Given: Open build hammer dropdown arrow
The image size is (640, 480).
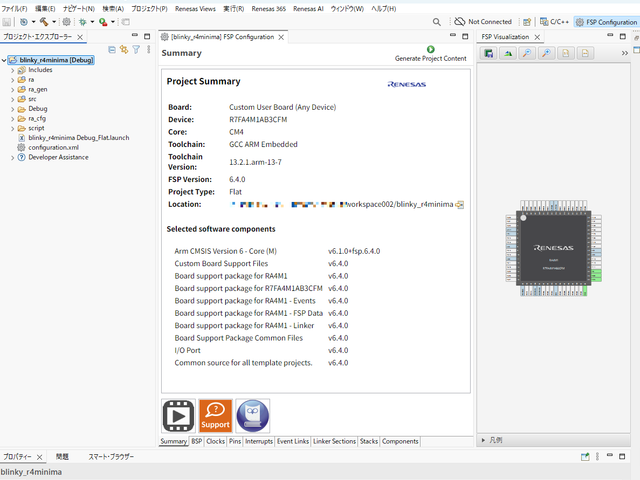Looking at the screenshot, I should point(53,22).
